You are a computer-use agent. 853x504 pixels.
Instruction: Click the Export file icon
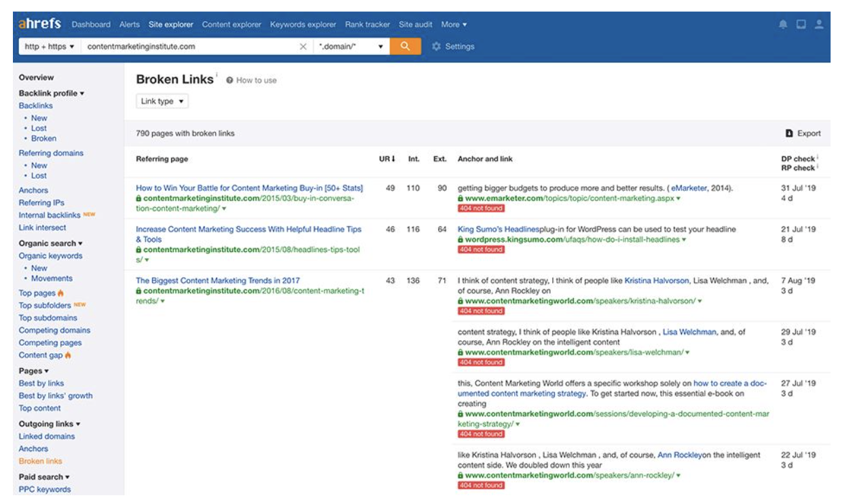(x=789, y=133)
